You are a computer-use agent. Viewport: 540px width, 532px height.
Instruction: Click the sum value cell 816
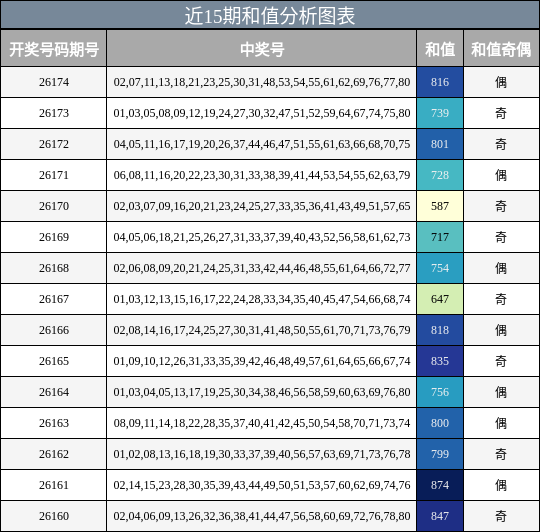coord(440,82)
